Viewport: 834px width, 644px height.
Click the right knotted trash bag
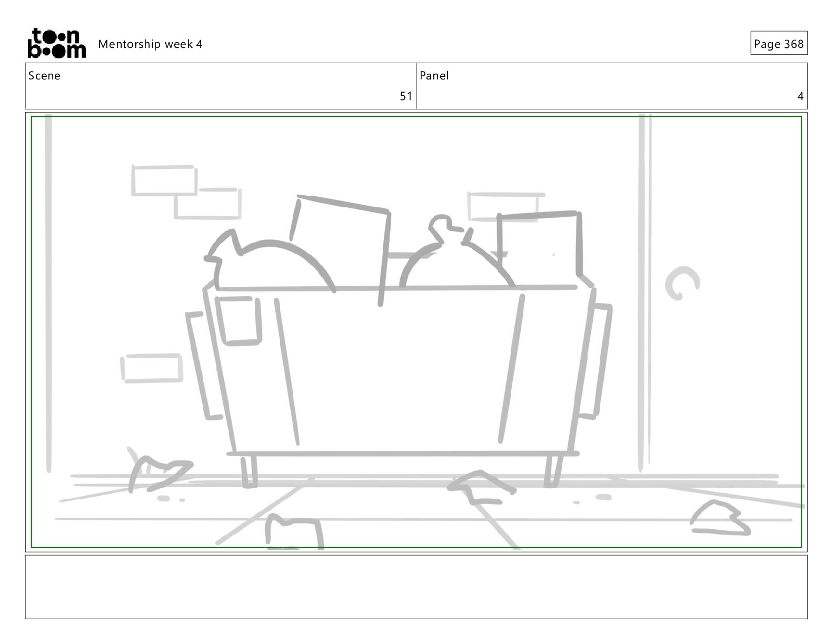(x=455, y=253)
